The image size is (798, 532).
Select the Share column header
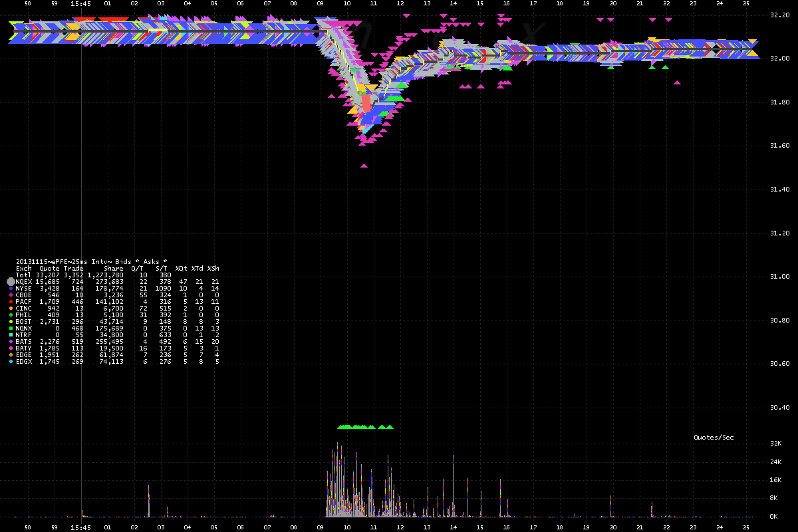click(114, 269)
